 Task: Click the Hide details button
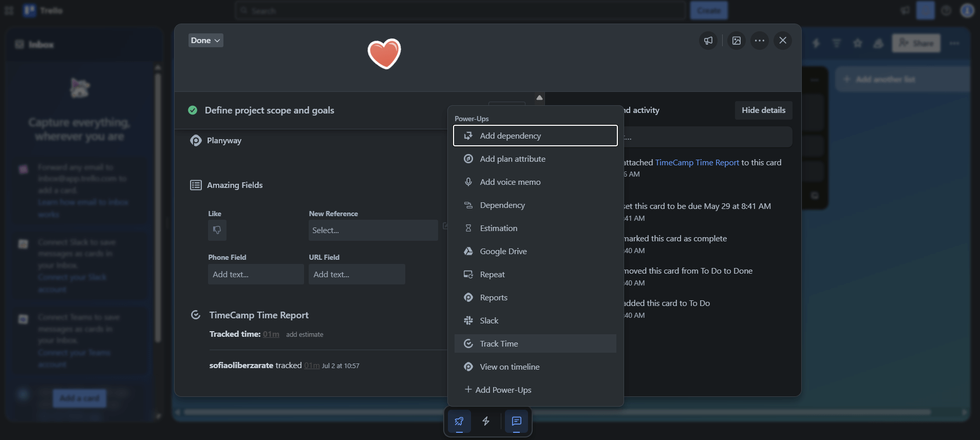click(x=763, y=110)
